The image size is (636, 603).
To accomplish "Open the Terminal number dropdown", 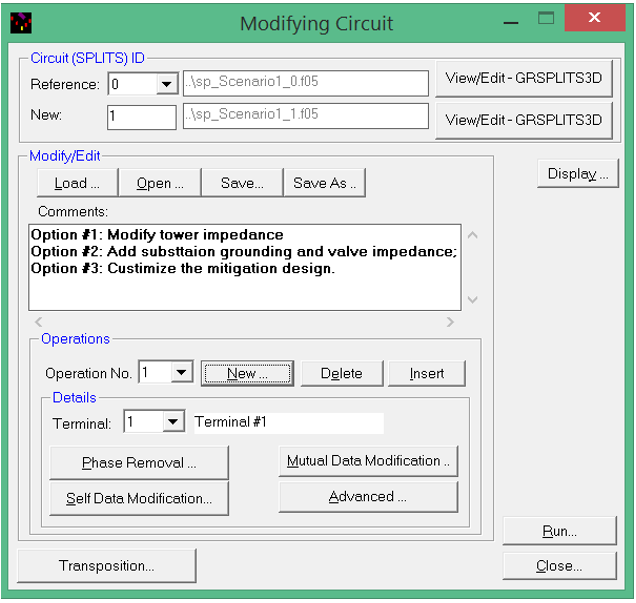I will point(173,423).
